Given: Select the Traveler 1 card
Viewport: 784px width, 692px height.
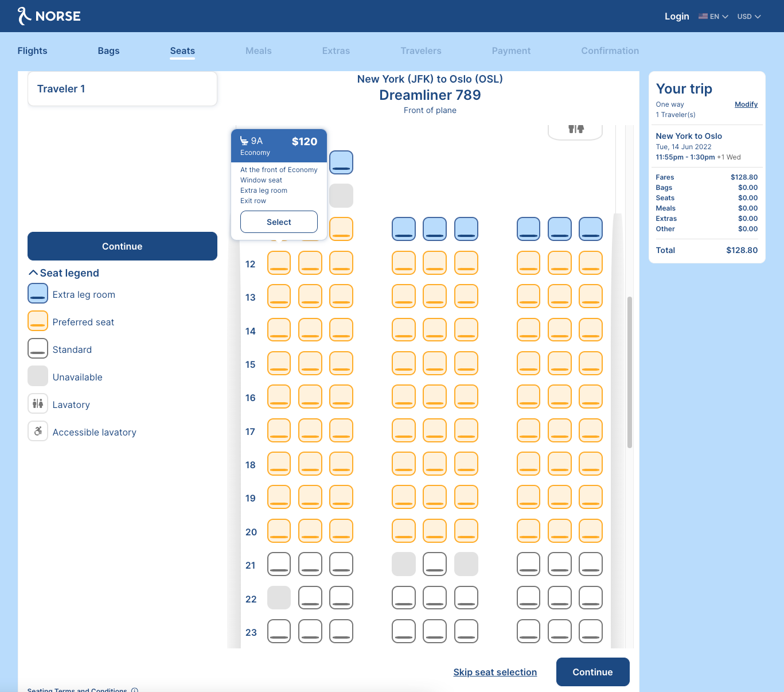Looking at the screenshot, I should click(122, 89).
